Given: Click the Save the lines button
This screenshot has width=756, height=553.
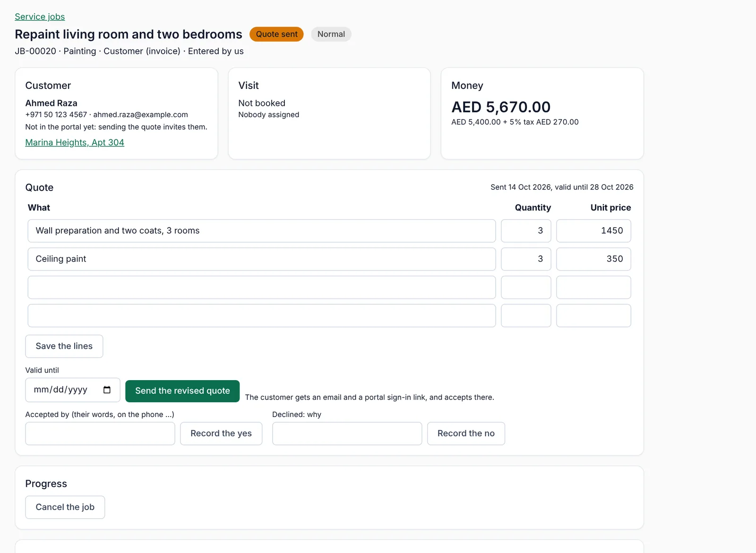Looking at the screenshot, I should pyautogui.click(x=64, y=346).
